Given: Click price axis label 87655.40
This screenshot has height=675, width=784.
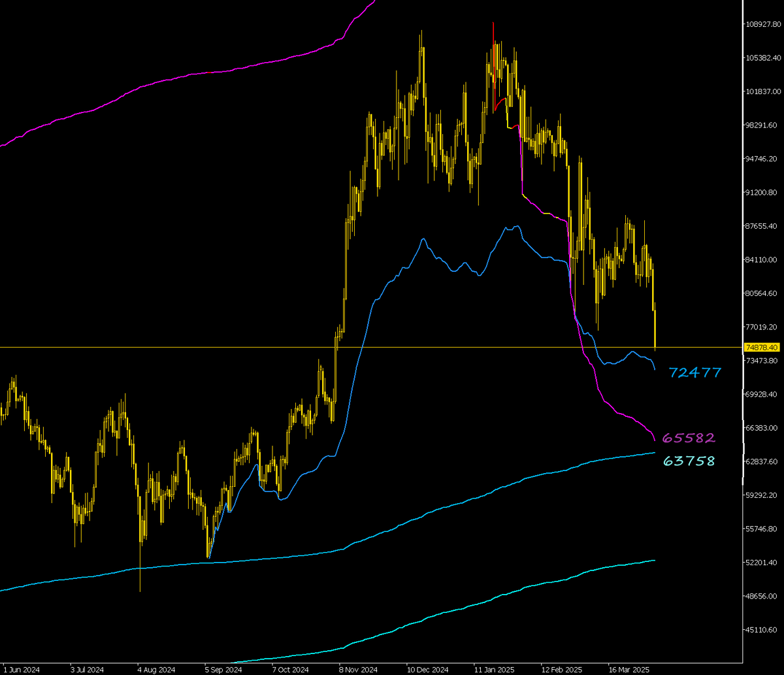Looking at the screenshot, I should click(x=762, y=226).
